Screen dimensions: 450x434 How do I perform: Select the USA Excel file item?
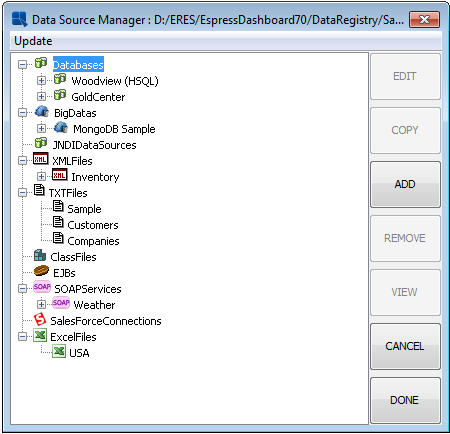79,353
